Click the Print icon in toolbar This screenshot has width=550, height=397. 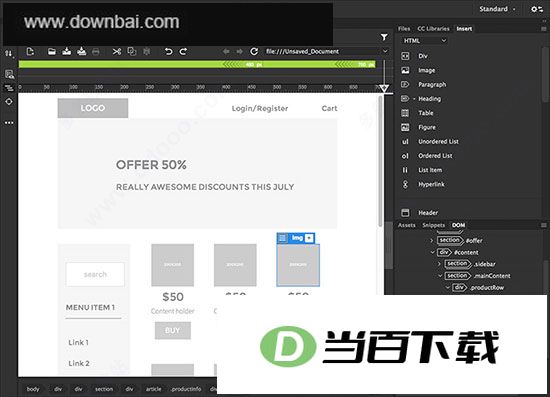pos(96,52)
